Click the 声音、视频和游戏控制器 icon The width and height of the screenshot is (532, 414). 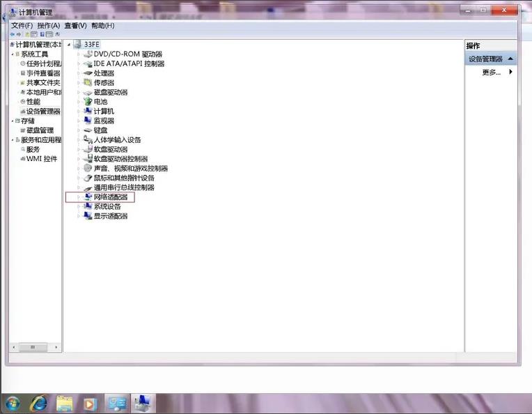[88, 168]
